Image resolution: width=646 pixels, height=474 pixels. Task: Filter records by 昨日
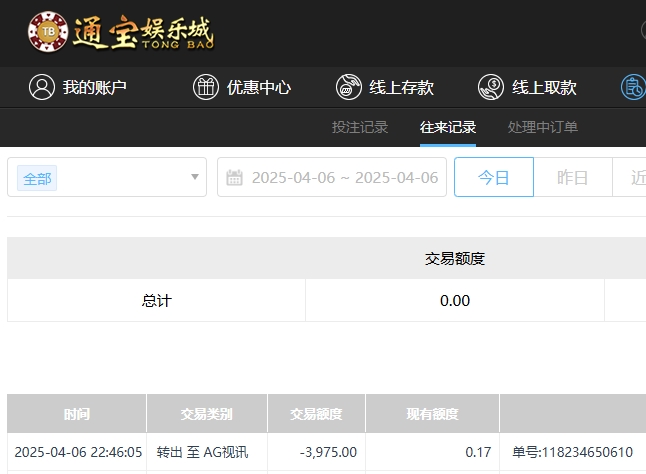click(573, 177)
